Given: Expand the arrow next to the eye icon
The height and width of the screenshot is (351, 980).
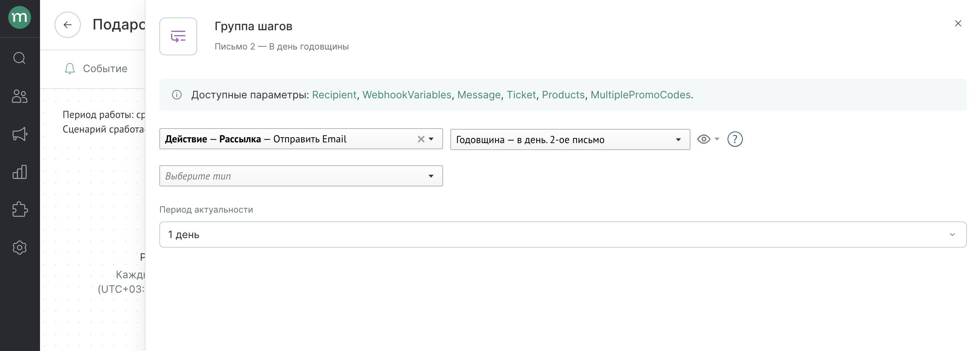Looking at the screenshot, I should (x=717, y=139).
